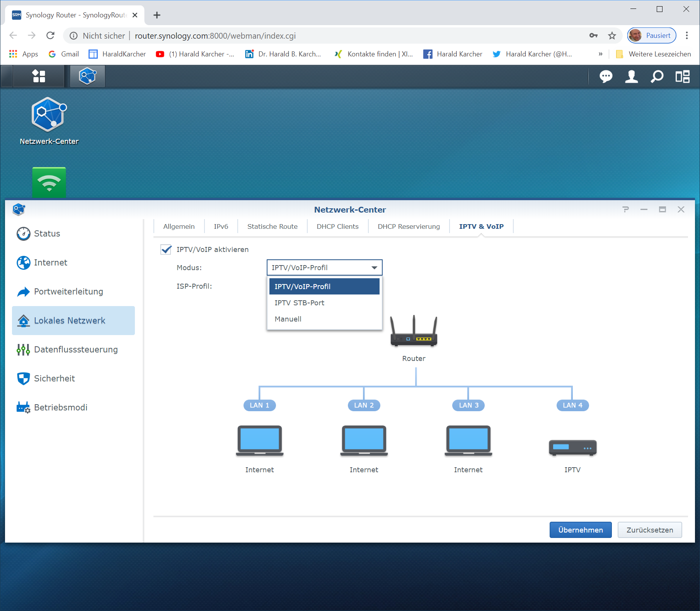
Task: Bookmark this page with the star icon
Action: coord(612,36)
